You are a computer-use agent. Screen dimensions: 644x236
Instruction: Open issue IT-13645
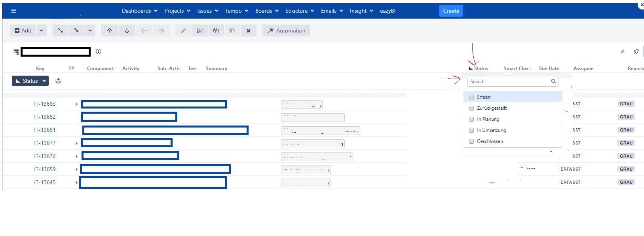pos(45,182)
